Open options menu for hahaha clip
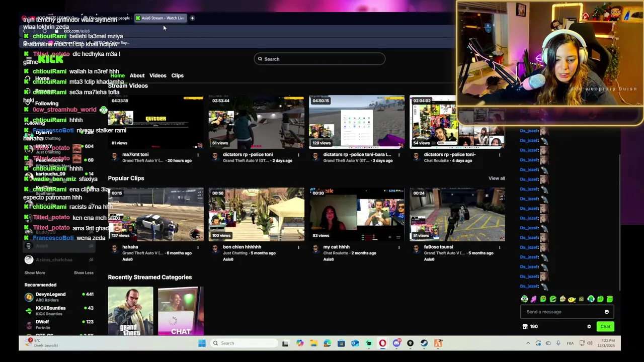 point(198,247)
